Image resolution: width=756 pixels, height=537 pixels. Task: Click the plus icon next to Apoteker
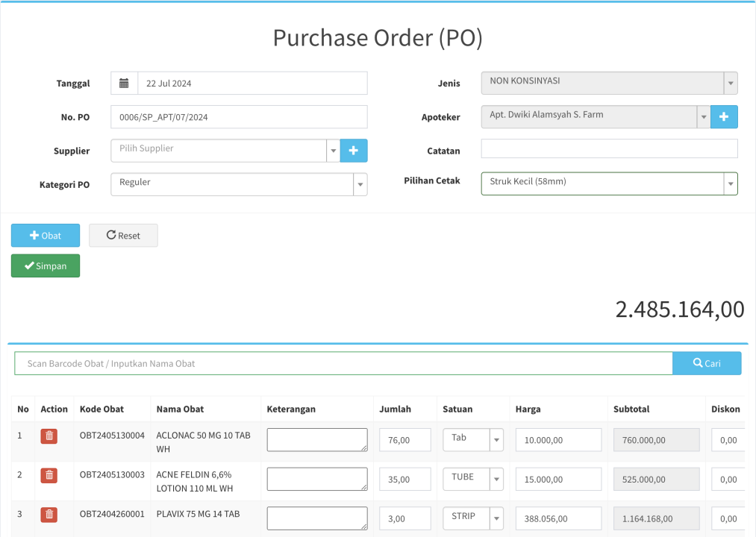pyautogui.click(x=724, y=116)
